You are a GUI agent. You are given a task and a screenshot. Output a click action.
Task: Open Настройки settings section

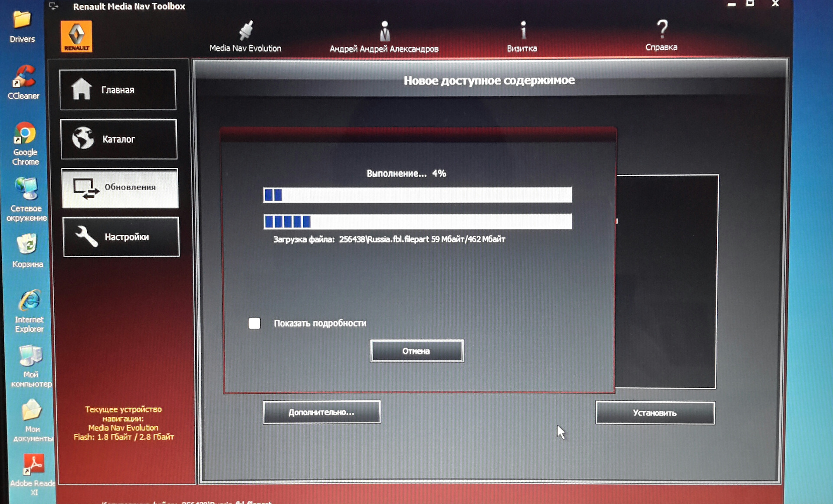pyautogui.click(x=121, y=237)
